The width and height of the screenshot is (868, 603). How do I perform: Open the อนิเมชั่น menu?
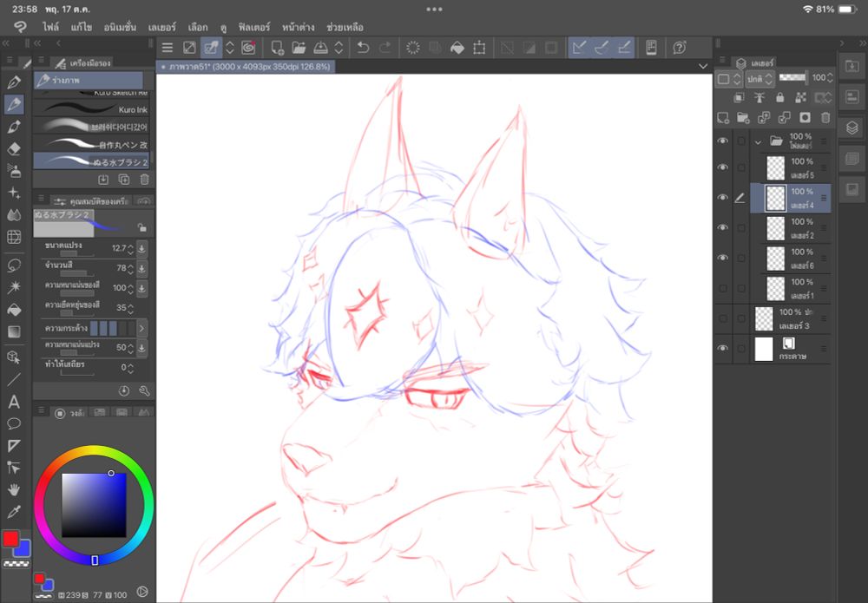pos(120,27)
